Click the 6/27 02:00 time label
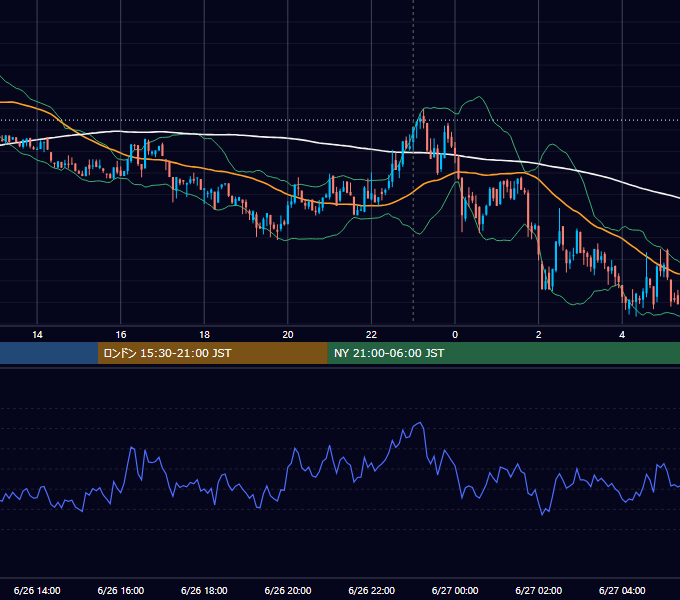The height and width of the screenshot is (600, 680). click(538, 590)
